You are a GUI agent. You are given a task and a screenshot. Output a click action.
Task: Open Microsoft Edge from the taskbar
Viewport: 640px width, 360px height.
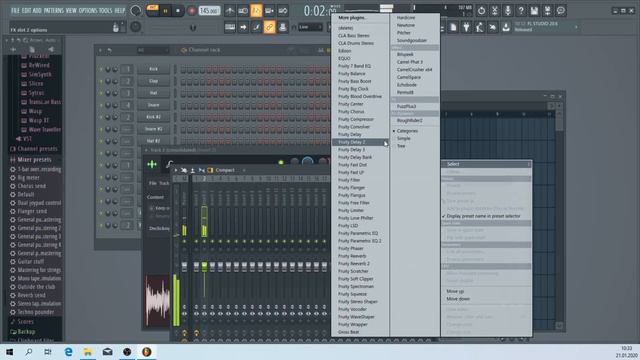[x=69, y=352]
